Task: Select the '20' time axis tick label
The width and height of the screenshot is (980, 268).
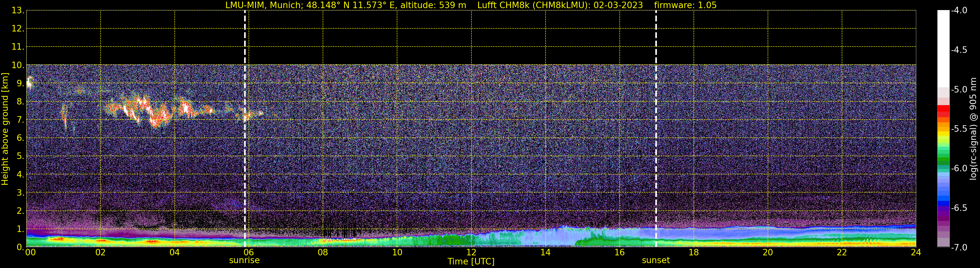Action: tap(768, 252)
